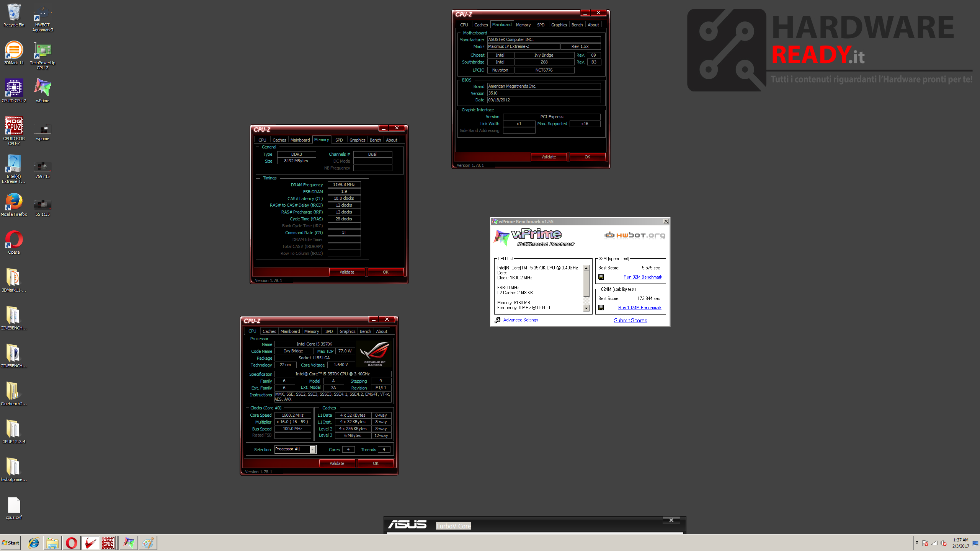
Task: Click Validate in Mainboard CPU-Z window
Action: tap(548, 157)
